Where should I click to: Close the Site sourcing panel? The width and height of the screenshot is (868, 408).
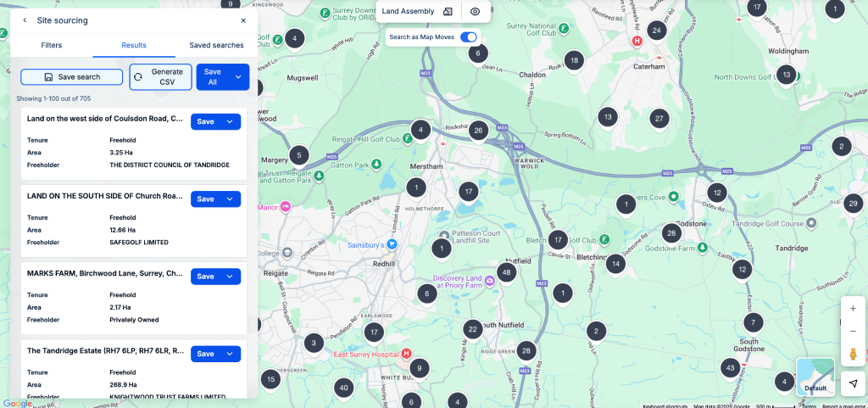point(243,20)
